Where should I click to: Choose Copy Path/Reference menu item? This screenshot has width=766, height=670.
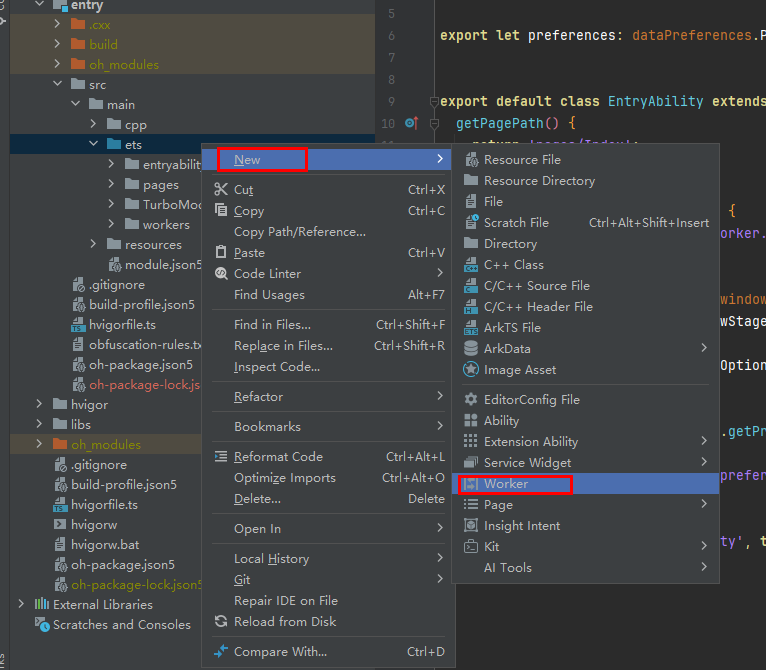(328, 232)
